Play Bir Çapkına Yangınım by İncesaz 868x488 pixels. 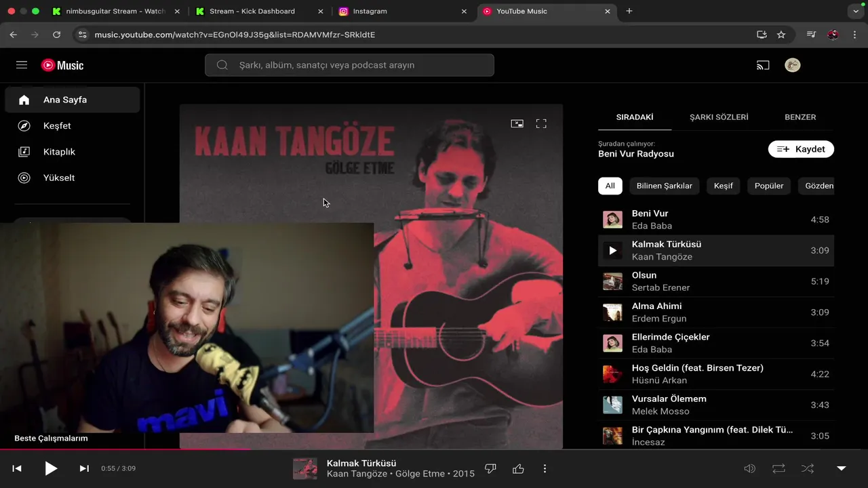716,436
